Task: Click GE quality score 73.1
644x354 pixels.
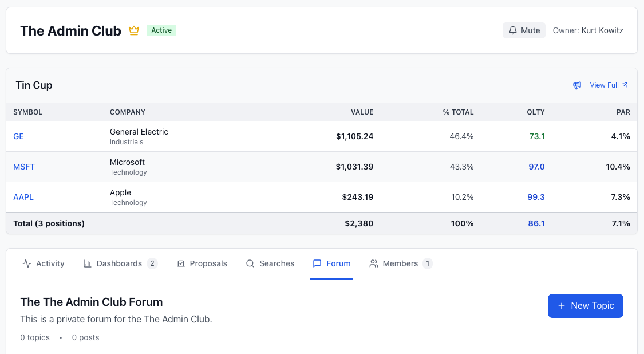Action: (537, 136)
